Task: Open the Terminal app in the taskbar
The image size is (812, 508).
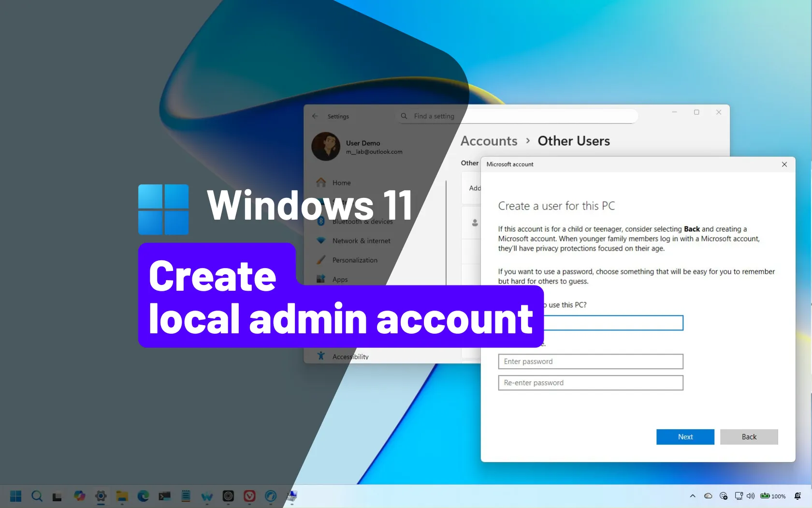Action: [x=164, y=496]
